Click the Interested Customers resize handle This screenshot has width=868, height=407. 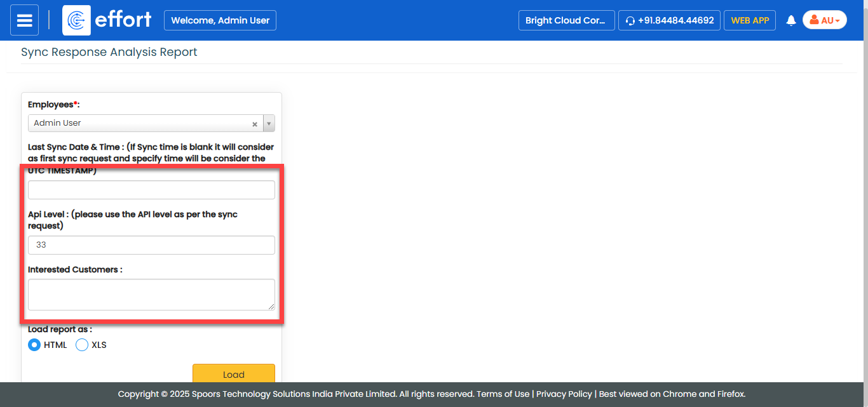click(x=271, y=307)
